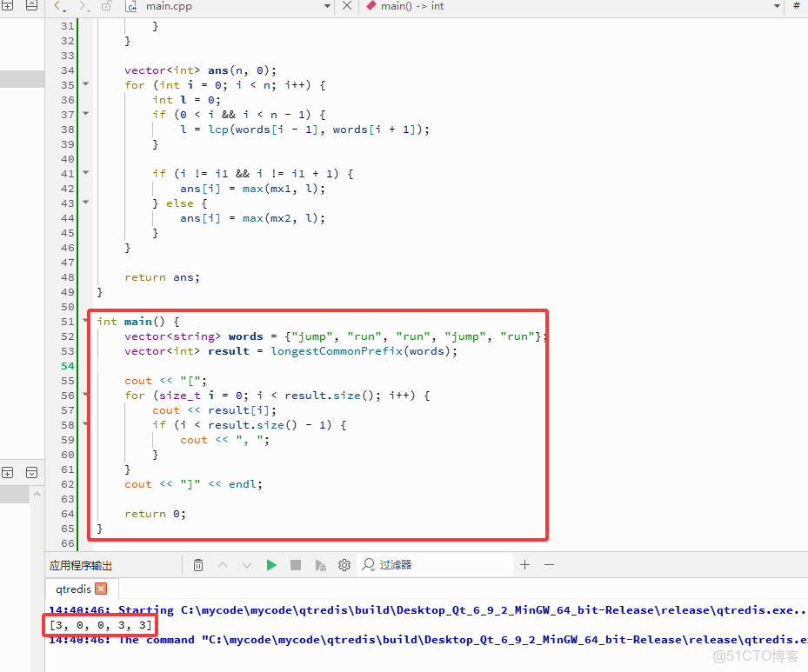Click 'vector<int> ans(n, 0);' on line 34
808x672 pixels.
[200, 70]
